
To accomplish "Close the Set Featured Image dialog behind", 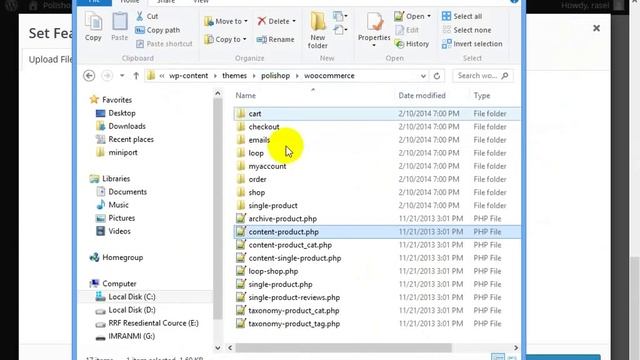I will coord(596,28).
